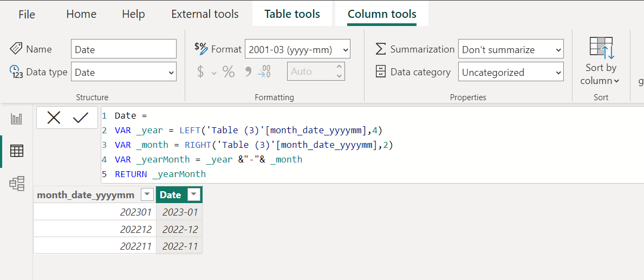This screenshot has height=280, width=644.
Task: Expand the currency symbol dropdown arrow
Action: 214,73
